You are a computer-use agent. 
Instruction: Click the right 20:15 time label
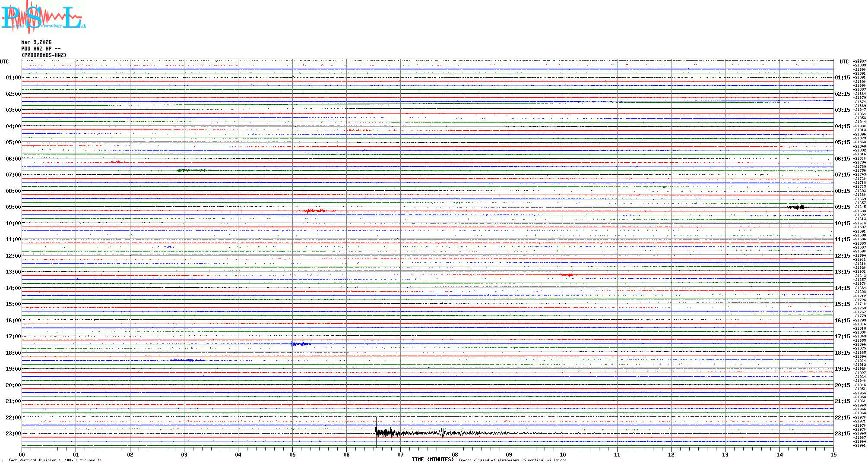coord(842,385)
